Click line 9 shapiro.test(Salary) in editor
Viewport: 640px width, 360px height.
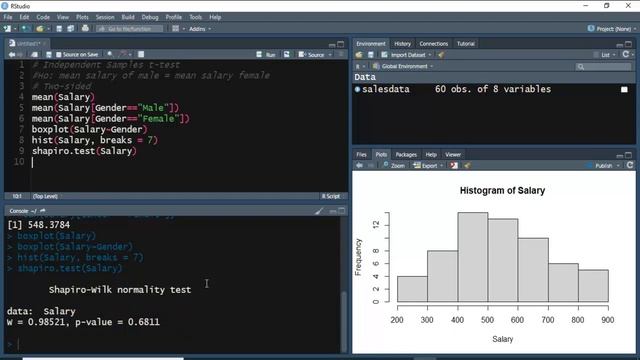(84, 151)
